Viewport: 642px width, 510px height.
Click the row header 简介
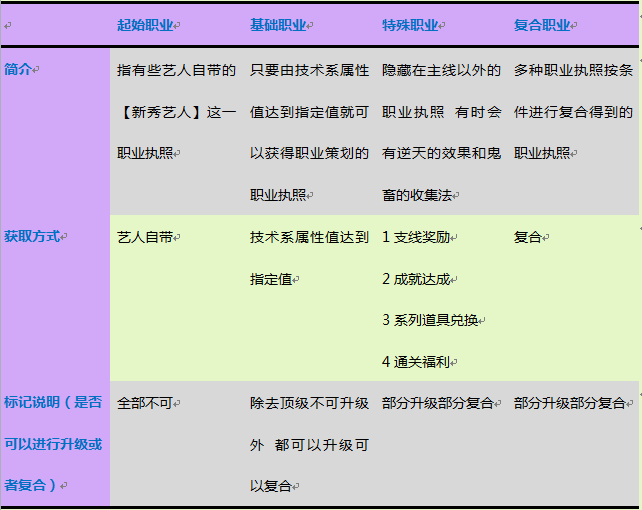18,69
